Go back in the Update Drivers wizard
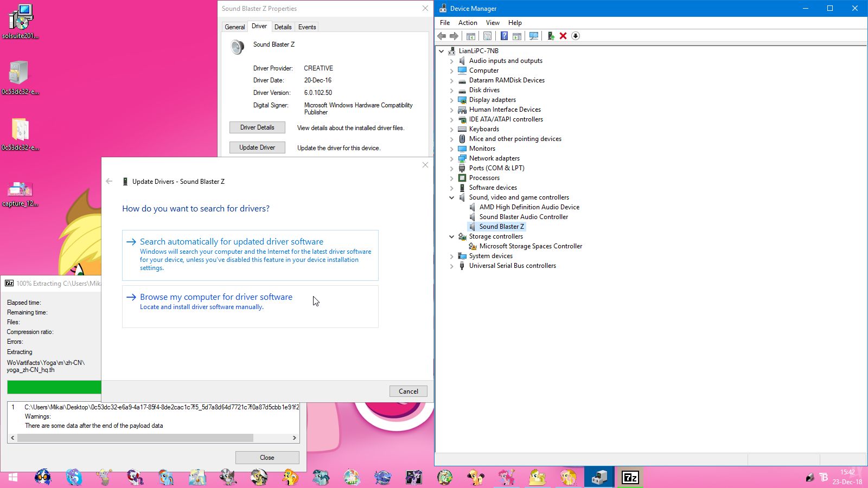Screen dimensions: 868x488 [x=109, y=182]
